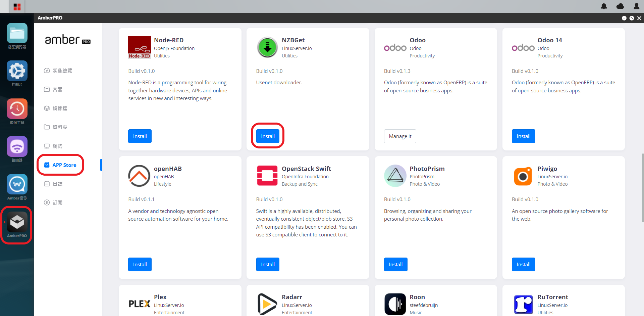This screenshot has width=644, height=316.
Task: Launch the backup tool clock icon
Action: pos(17,109)
